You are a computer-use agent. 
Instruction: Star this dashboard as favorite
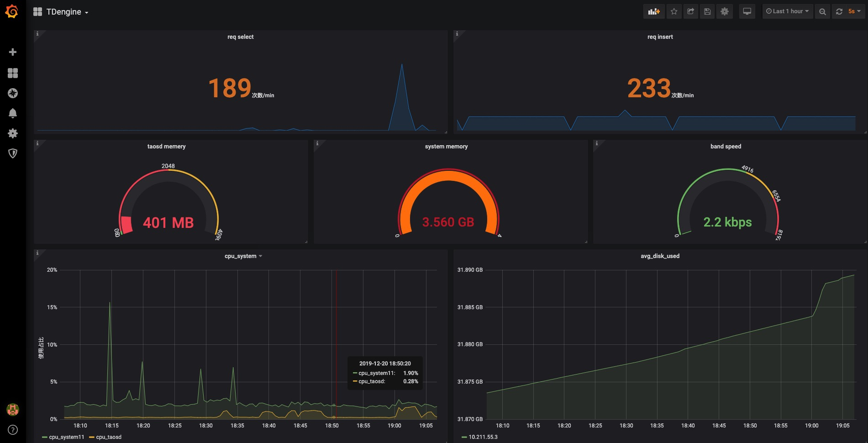point(674,11)
